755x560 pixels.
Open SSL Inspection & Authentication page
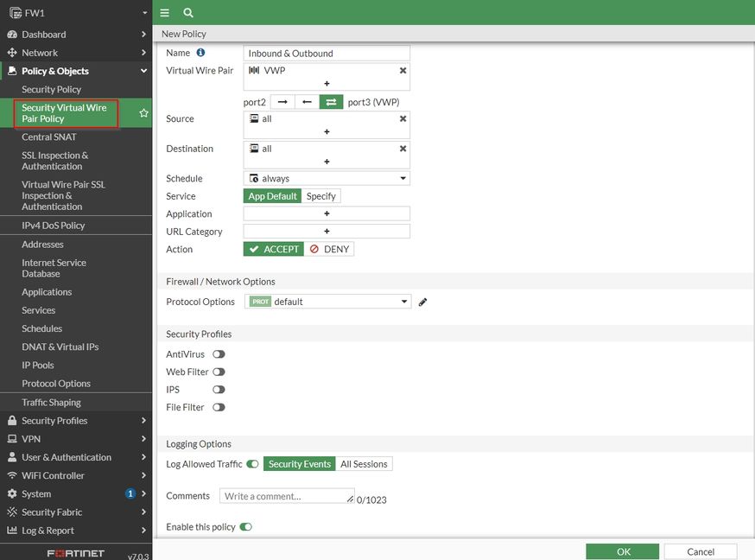click(x=54, y=161)
